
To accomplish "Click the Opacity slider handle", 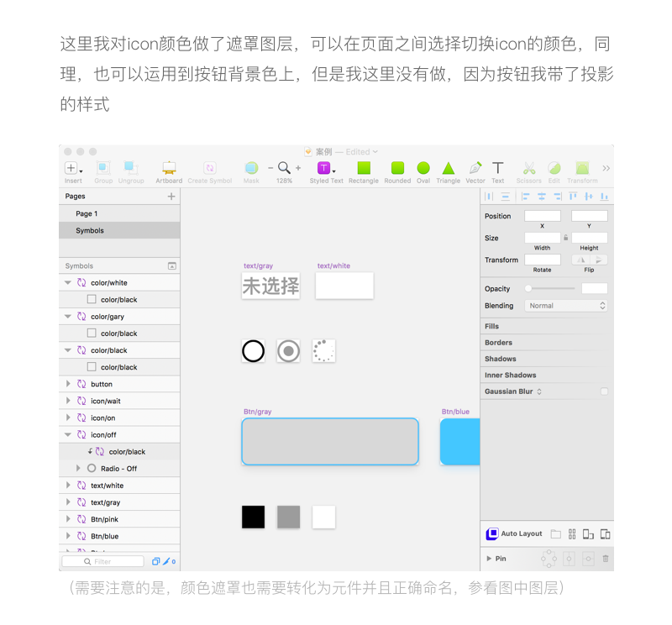I will pyautogui.click(x=528, y=288).
